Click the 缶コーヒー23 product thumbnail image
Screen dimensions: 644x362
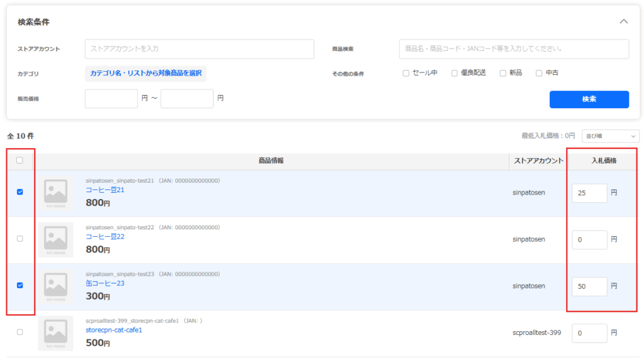point(55,286)
